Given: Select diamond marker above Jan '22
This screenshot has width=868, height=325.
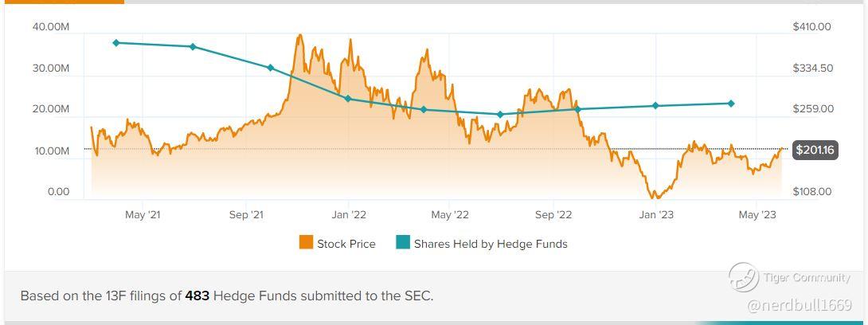Looking at the screenshot, I should pyautogui.click(x=347, y=99).
